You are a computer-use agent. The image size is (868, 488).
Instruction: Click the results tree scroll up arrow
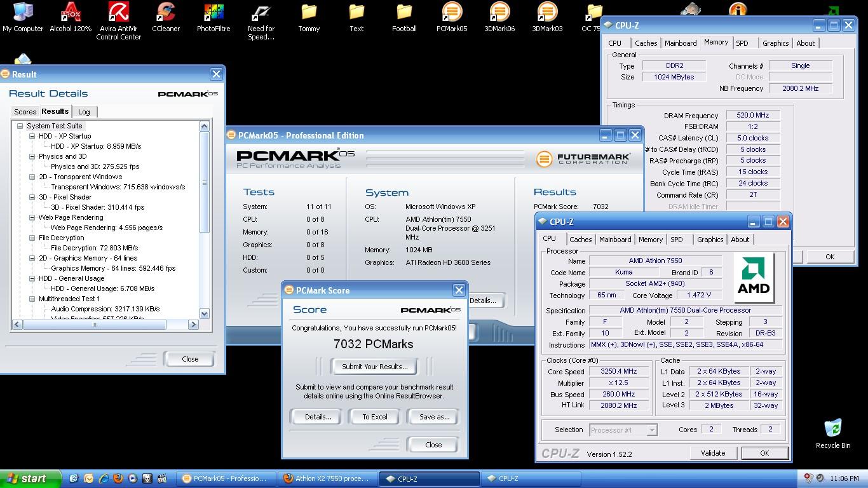205,126
